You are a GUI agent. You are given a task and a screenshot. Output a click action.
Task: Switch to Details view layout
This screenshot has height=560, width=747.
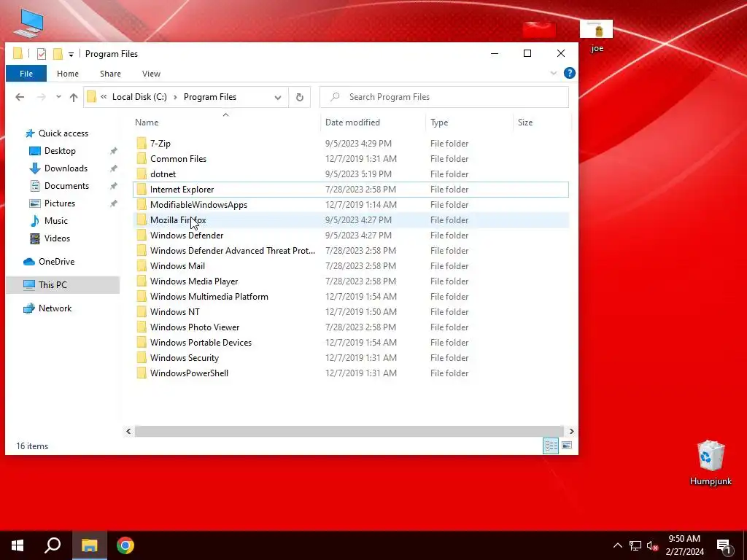click(551, 446)
